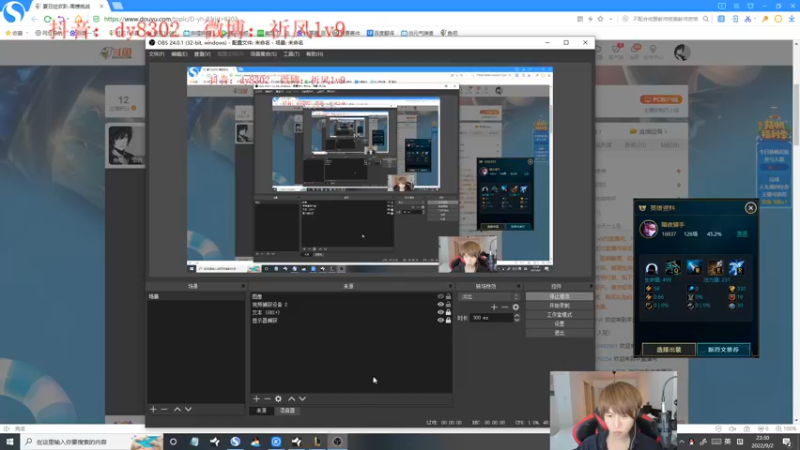Enable 工作室模式 studio mode
The height and width of the screenshot is (450, 800).
pos(559,315)
